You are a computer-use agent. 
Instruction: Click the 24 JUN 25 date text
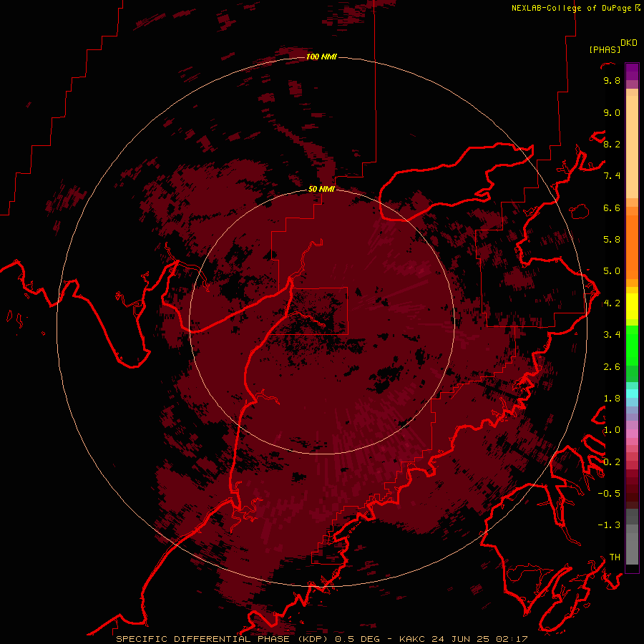pyautogui.click(x=462, y=639)
